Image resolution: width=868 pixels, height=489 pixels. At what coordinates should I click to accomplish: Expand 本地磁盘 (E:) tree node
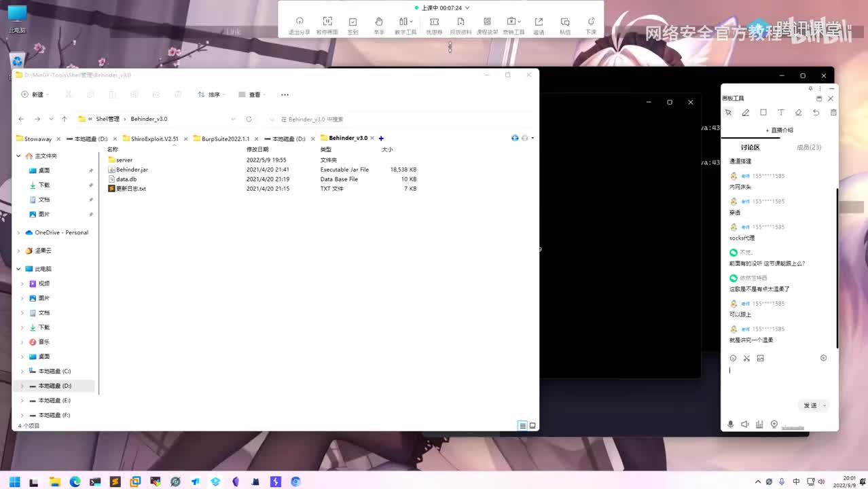pyautogui.click(x=22, y=400)
